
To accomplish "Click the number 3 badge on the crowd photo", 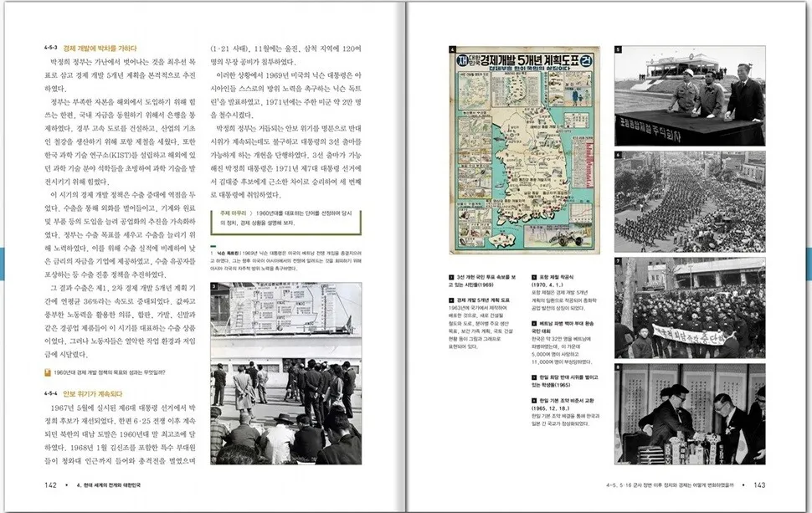I will [214, 286].
